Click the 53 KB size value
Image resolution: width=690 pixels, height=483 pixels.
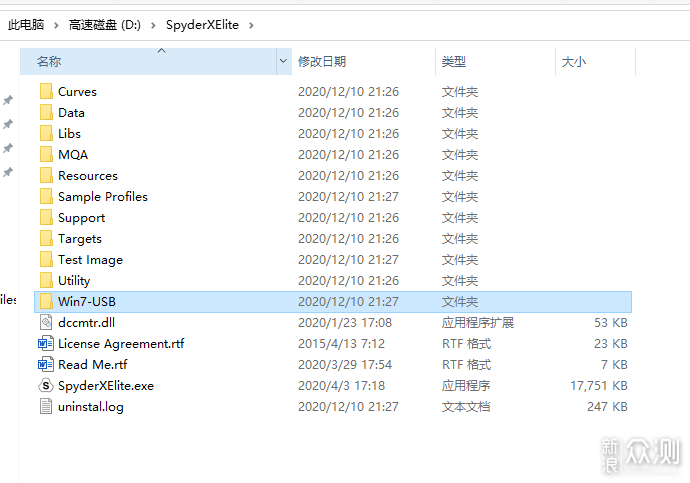pos(611,322)
